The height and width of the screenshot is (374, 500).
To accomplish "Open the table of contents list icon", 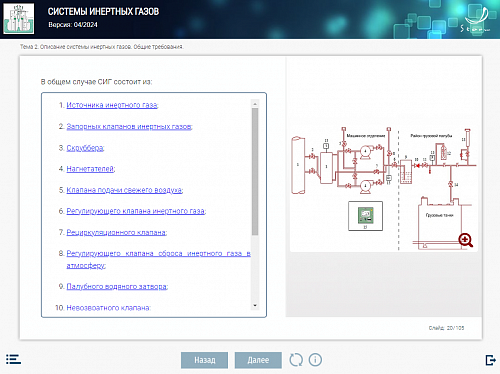I will point(13,359).
